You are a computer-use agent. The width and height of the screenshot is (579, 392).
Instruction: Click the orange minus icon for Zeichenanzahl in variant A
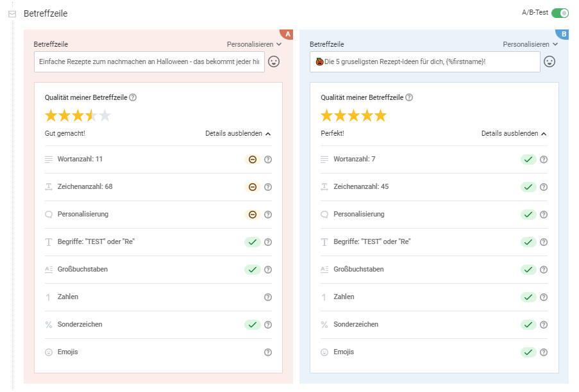(253, 187)
